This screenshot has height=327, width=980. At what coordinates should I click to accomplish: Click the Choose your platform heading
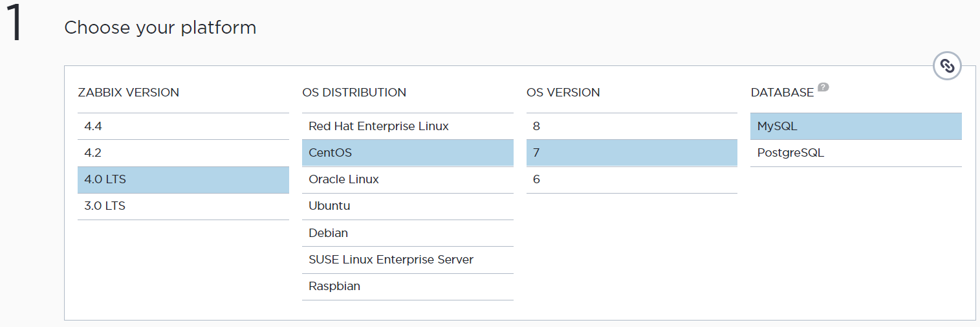160,28
